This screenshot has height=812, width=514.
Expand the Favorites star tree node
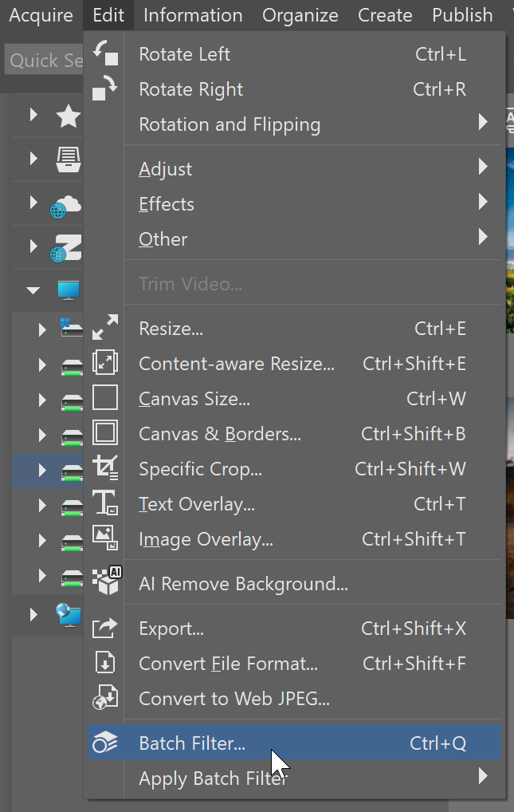point(33,116)
